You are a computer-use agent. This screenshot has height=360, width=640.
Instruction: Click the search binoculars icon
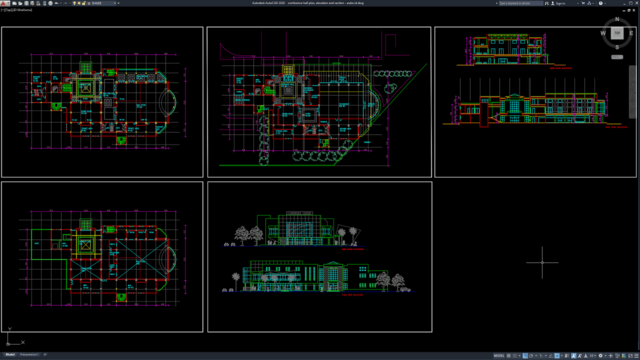547,3
